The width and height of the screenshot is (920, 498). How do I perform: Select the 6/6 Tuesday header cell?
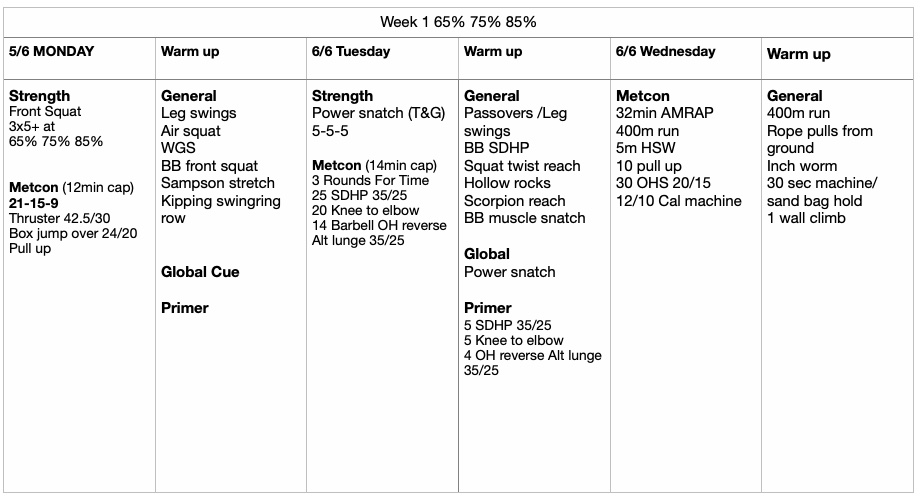coord(350,51)
